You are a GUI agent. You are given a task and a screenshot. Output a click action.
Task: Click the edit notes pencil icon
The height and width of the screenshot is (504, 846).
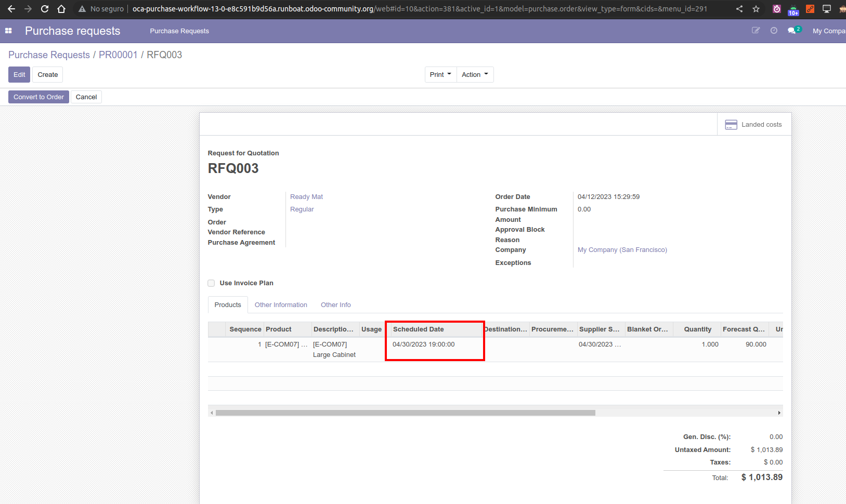click(757, 31)
